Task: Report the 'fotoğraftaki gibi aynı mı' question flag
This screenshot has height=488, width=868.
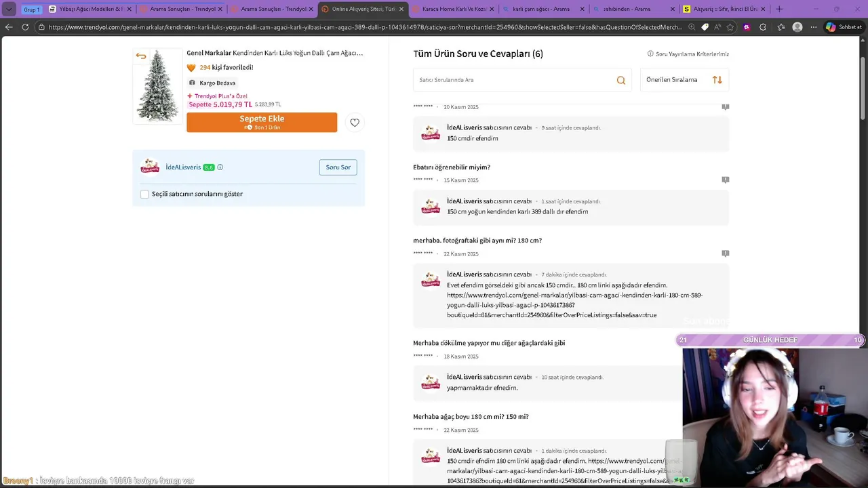Action: 726,253
